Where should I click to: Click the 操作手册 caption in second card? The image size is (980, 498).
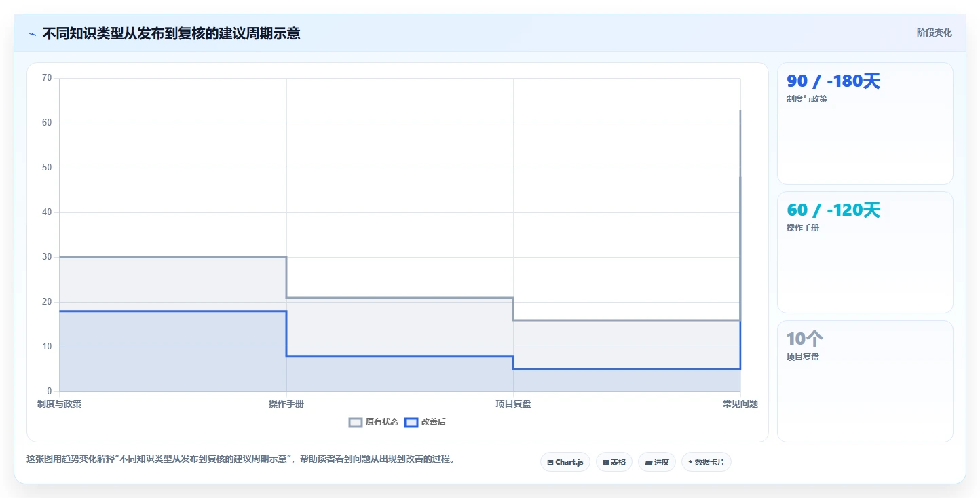tap(803, 228)
